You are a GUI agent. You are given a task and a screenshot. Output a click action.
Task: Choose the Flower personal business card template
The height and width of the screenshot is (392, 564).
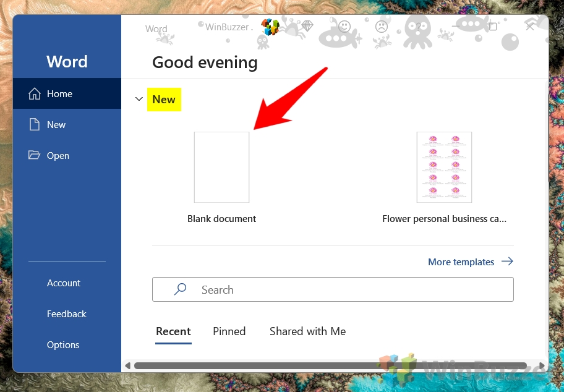click(x=444, y=167)
